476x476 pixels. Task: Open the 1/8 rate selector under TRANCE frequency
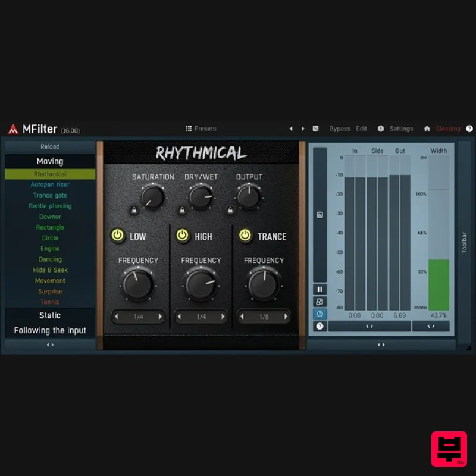pyautogui.click(x=264, y=317)
